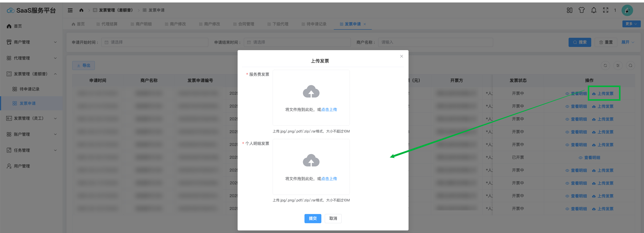The image size is (644, 233).
Task: Toggle fullscreen mode icon
Action: click(606, 10)
